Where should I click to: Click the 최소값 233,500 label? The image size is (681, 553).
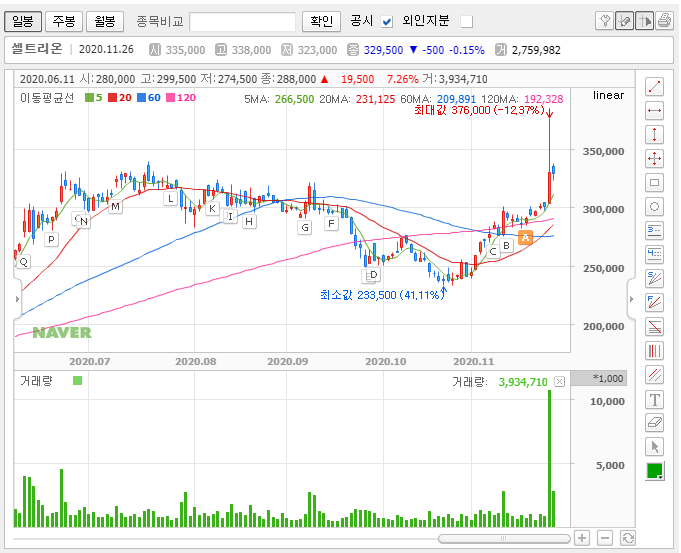click(x=382, y=295)
